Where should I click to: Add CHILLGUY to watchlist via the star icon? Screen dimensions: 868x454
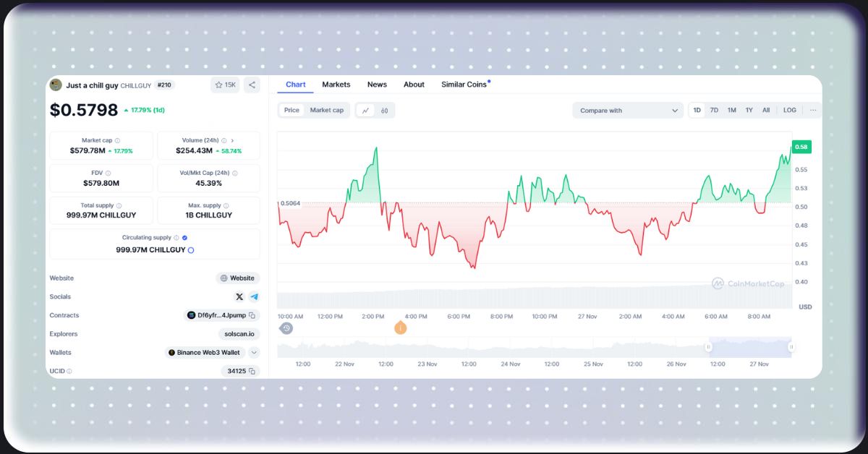[218, 85]
